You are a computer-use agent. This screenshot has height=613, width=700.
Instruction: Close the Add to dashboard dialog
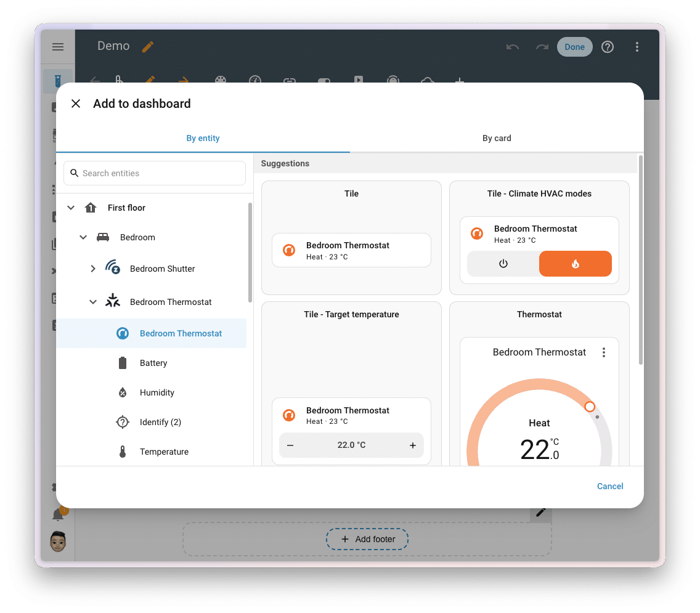point(76,104)
